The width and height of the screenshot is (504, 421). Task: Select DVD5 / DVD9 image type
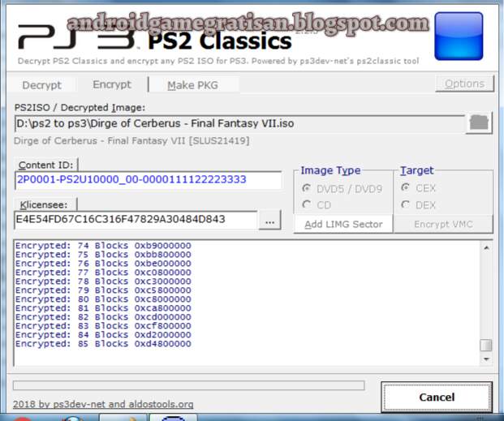click(342, 189)
